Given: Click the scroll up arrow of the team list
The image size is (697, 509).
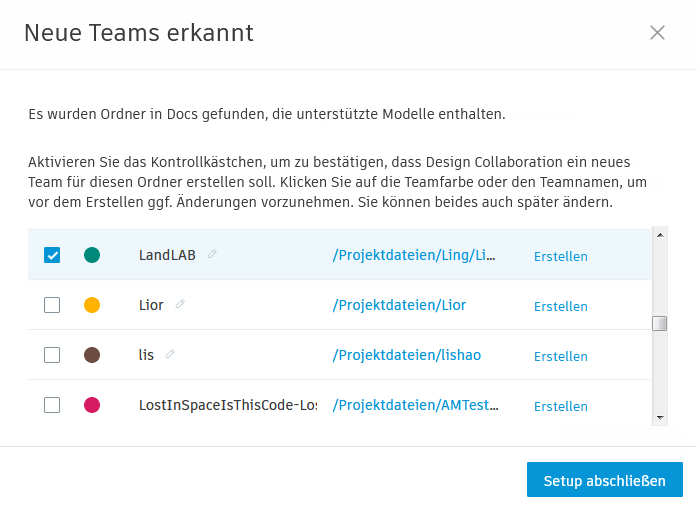Looking at the screenshot, I should point(659,236).
